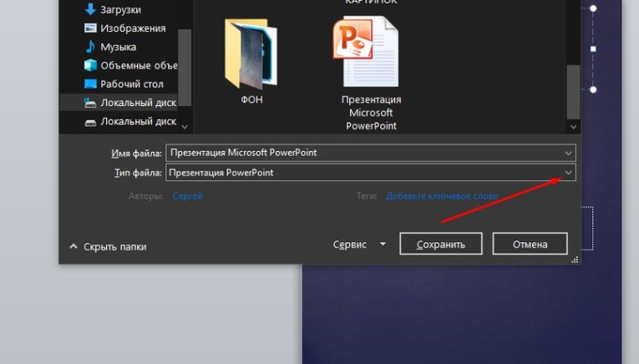639x364 pixels.
Task: Open the Музыка folder
Action: point(118,47)
